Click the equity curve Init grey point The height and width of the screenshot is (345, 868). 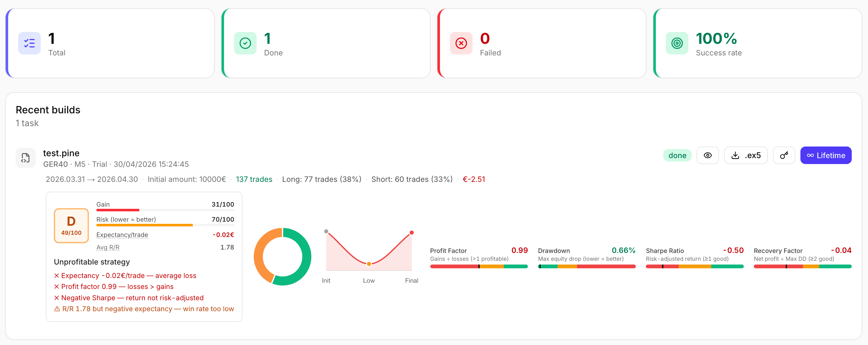click(326, 231)
